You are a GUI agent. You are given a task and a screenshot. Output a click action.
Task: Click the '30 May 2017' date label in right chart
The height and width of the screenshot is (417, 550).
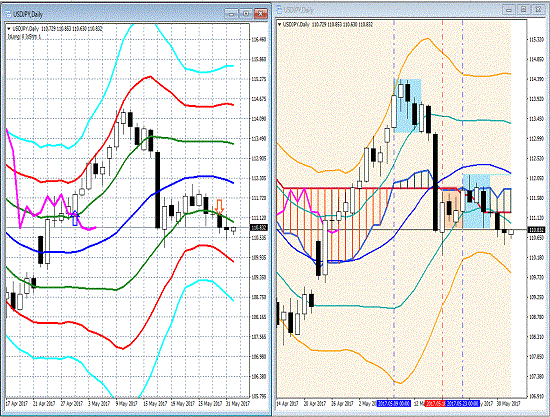508,404
